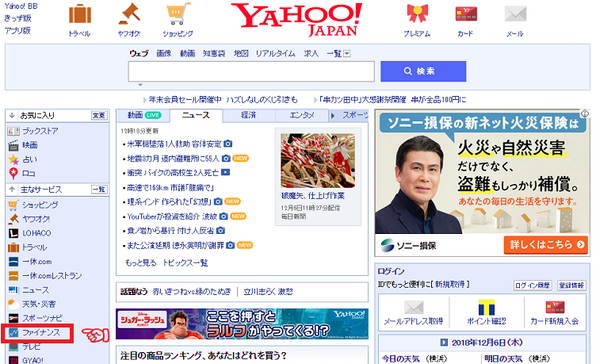Screen dimensions: 600x364
Task: Open the Travel suitcase icon in header
Action: [80, 14]
